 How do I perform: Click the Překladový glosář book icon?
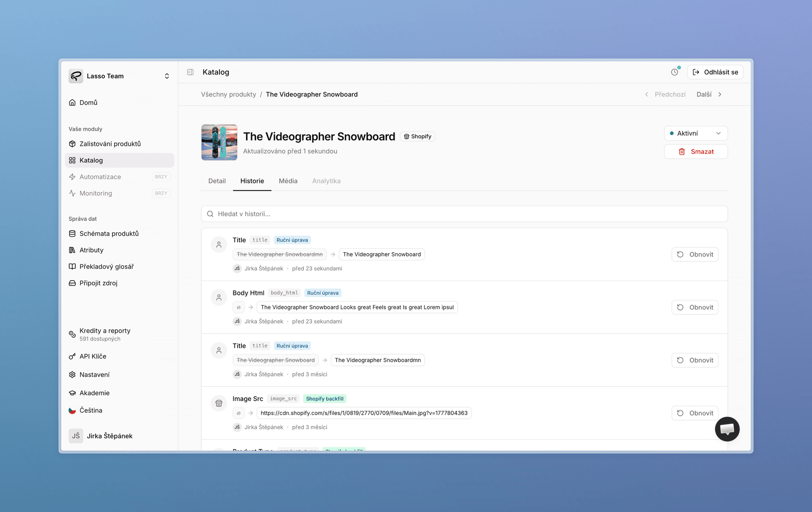pos(72,267)
